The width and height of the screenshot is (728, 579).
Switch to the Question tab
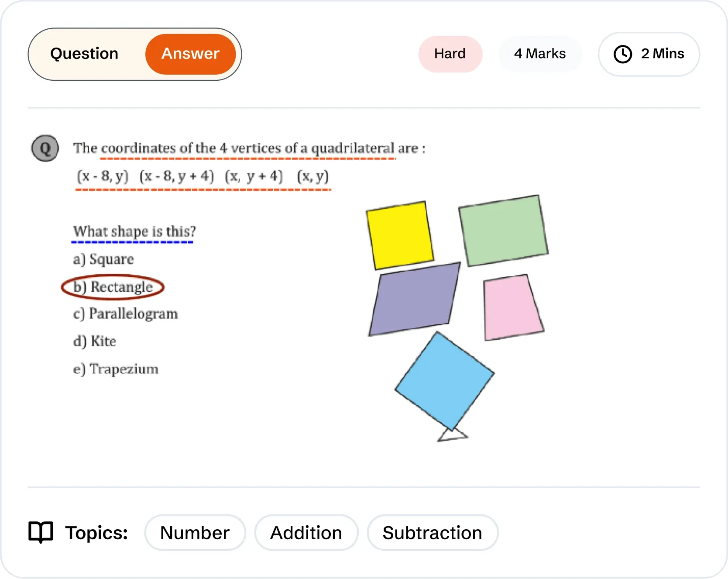pos(84,54)
